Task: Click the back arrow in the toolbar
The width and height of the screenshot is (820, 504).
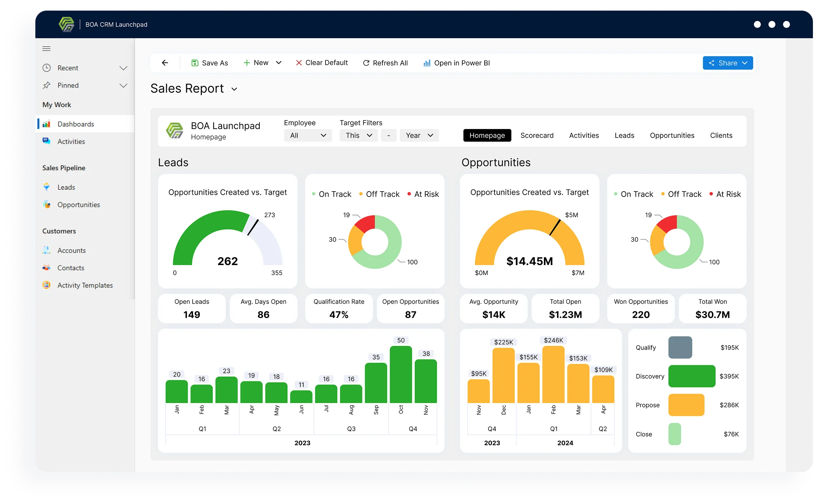Action: (x=165, y=63)
